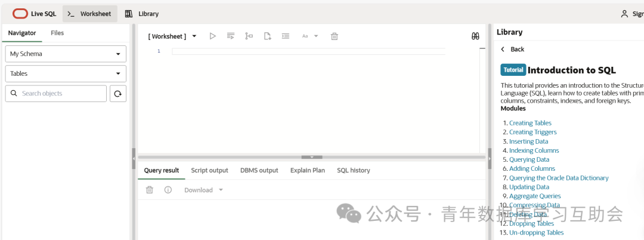The width and height of the screenshot is (644, 240).
Task: Open the Download dropdown in results
Action: [x=204, y=190]
